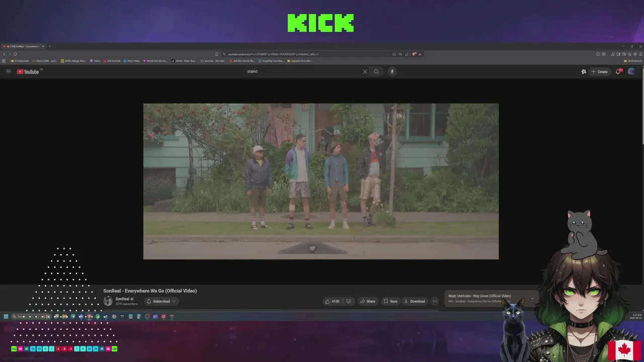Viewport: 644px width, 362px height.
Task: Dislike the SonReal video
Action: (348, 301)
